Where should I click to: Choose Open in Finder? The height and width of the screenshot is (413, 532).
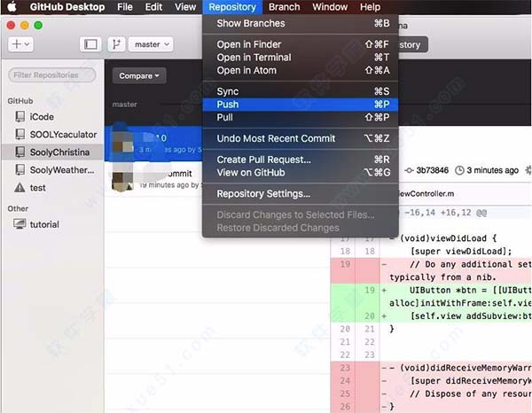pos(301,44)
